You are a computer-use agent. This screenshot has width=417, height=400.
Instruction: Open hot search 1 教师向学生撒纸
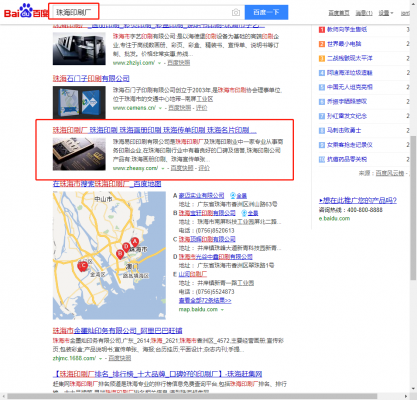point(347,29)
